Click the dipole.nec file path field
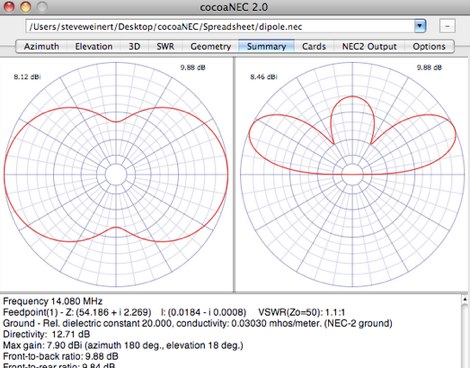The width and height of the screenshot is (470, 368). pyautogui.click(x=220, y=26)
